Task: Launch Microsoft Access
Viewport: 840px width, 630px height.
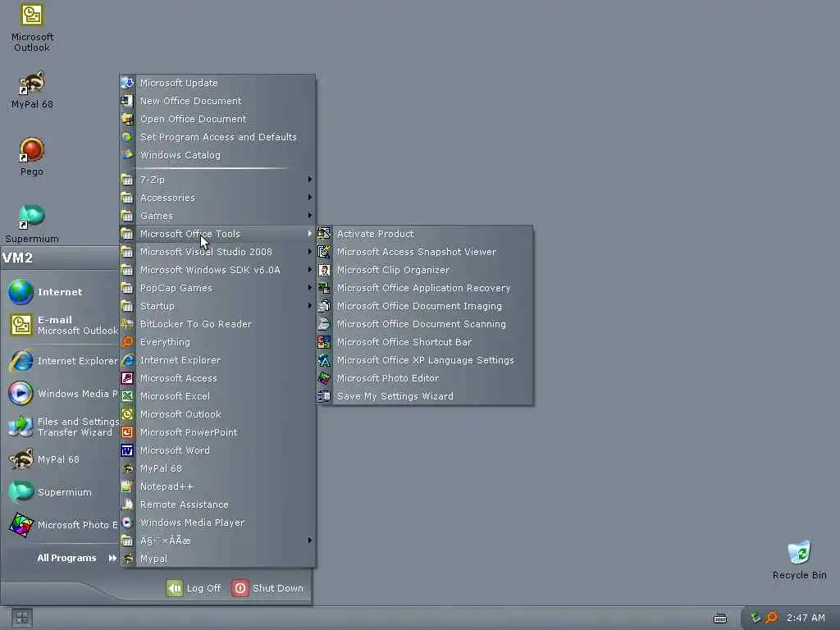Action: [217, 378]
